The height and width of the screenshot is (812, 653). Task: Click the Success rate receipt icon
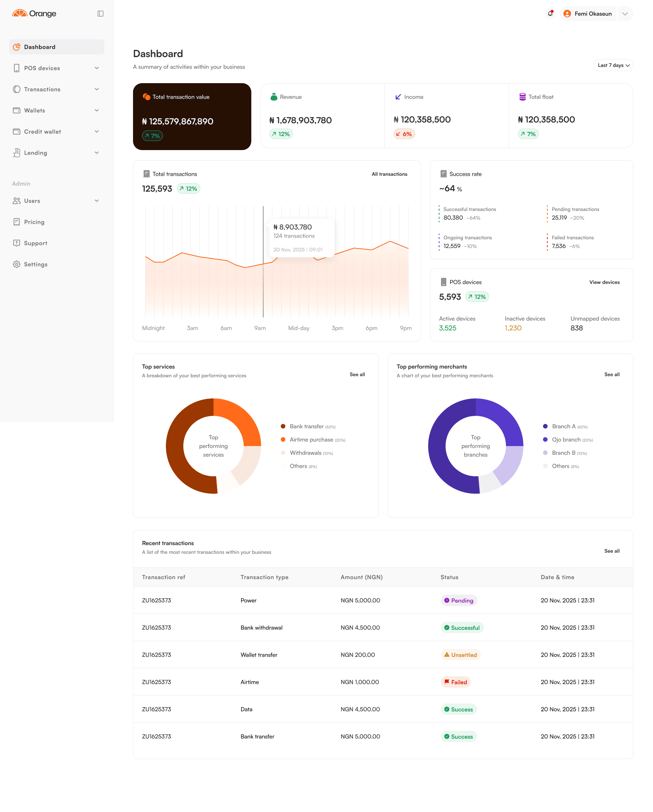pyautogui.click(x=444, y=174)
